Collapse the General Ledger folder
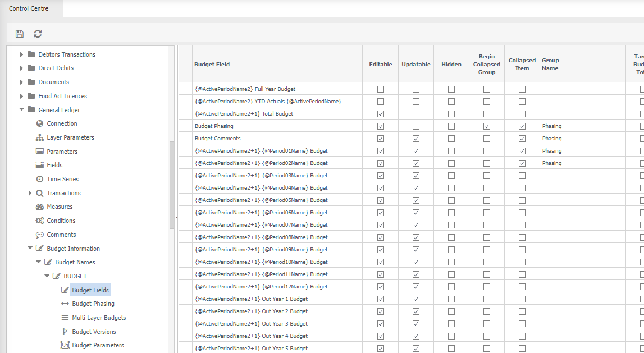The image size is (644, 353). tap(21, 110)
